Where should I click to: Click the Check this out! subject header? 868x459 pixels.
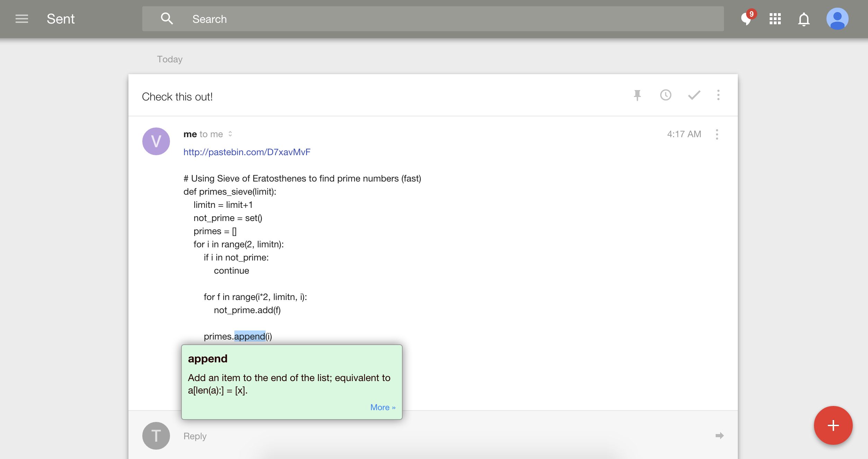tap(177, 97)
